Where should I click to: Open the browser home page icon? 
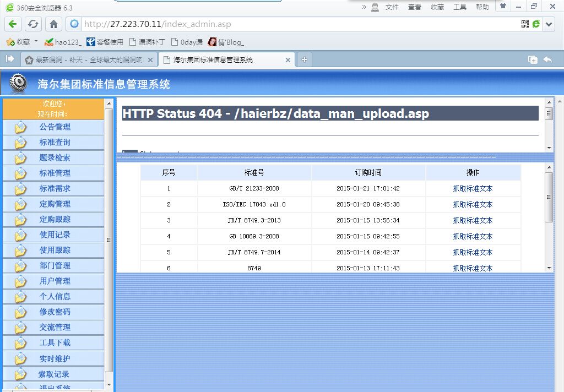pos(53,24)
